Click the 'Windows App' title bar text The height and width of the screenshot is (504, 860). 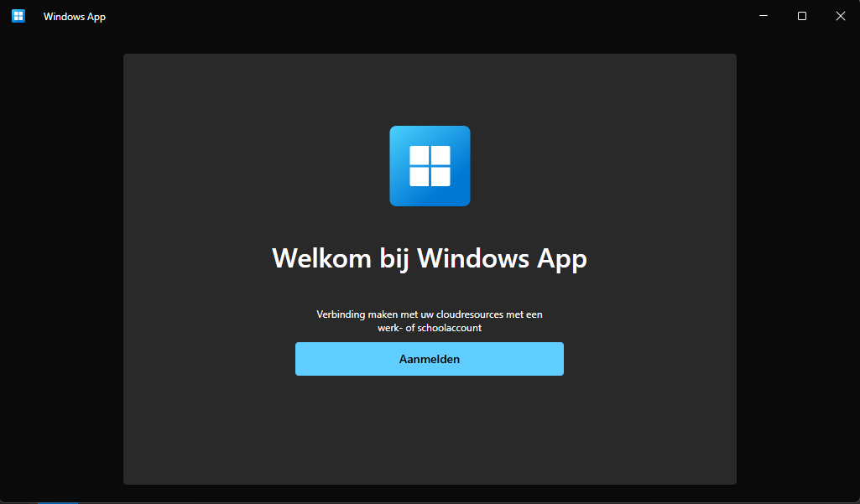pos(75,17)
